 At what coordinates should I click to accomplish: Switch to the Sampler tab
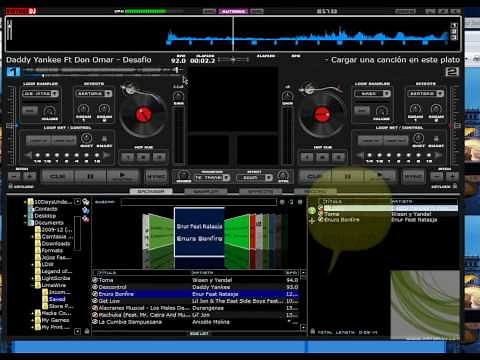click(206, 191)
